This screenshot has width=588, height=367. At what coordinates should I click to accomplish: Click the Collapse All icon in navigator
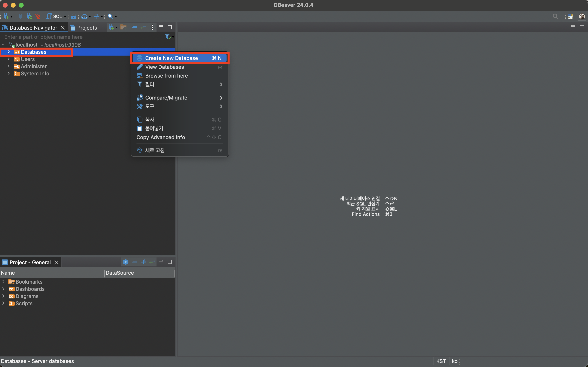click(135, 27)
